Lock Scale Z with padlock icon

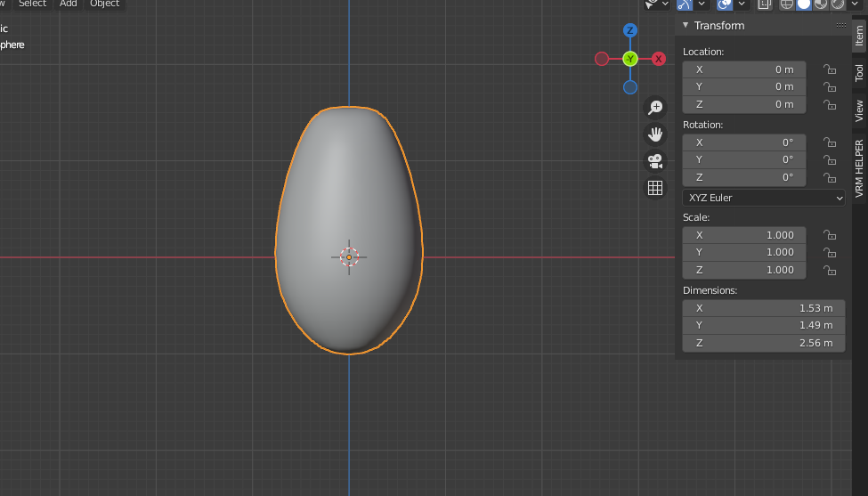[x=829, y=270]
